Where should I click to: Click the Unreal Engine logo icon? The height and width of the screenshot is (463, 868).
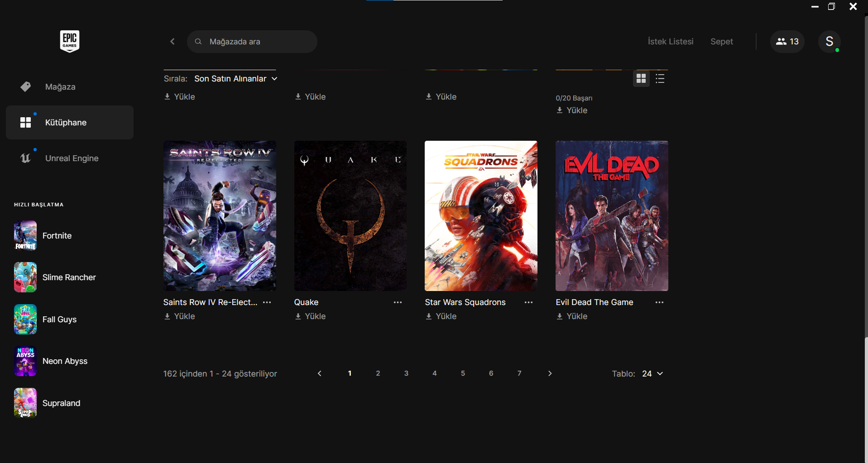pyautogui.click(x=26, y=158)
